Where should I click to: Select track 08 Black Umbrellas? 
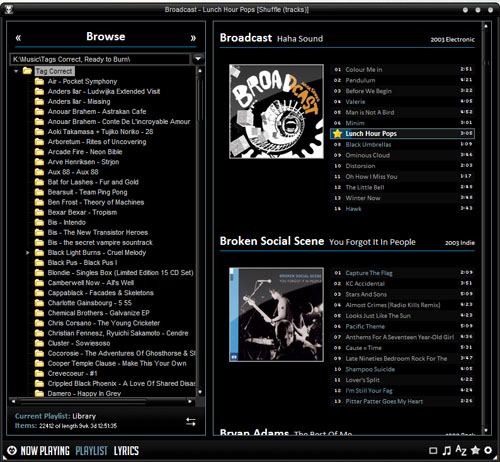[402, 144]
